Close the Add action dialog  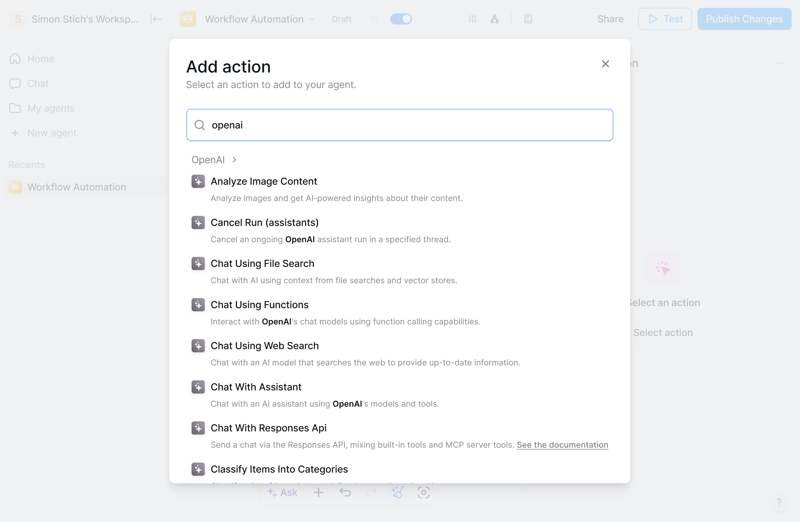click(x=605, y=64)
